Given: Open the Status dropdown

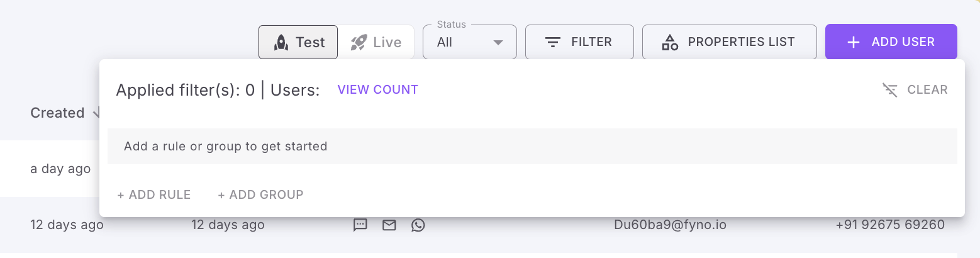Looking at the screenshot, I should pyautogui.click(x=469, y=43).
